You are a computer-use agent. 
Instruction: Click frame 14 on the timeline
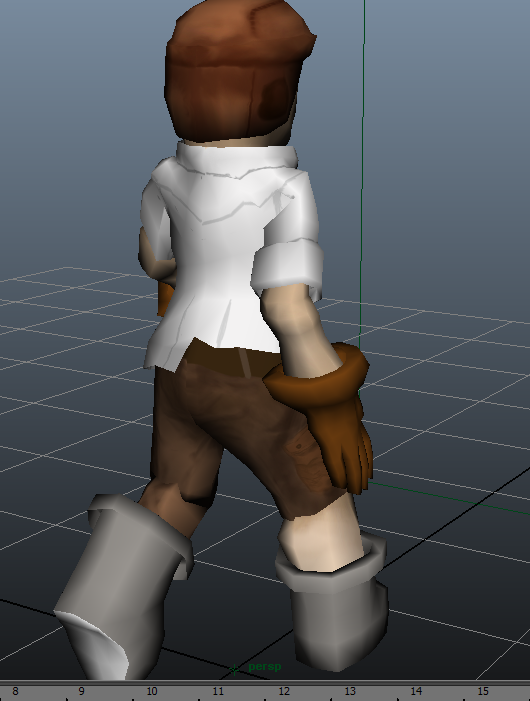pos(416,691)
